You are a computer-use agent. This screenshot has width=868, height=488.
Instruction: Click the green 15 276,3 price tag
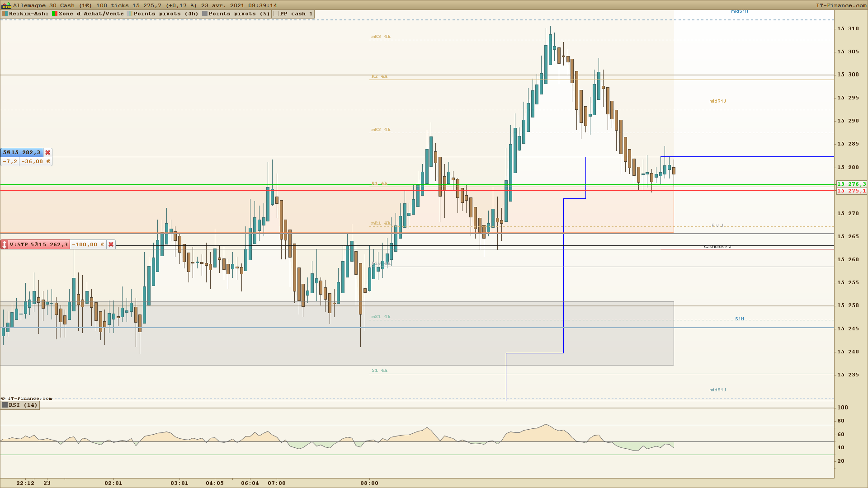pos(851,184)
